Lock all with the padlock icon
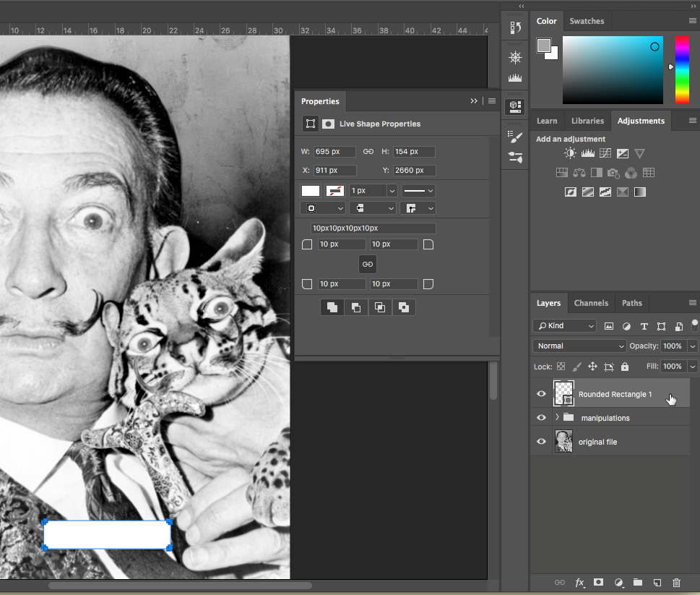Screen dimensions: 700x595 [x=625, y=367]
